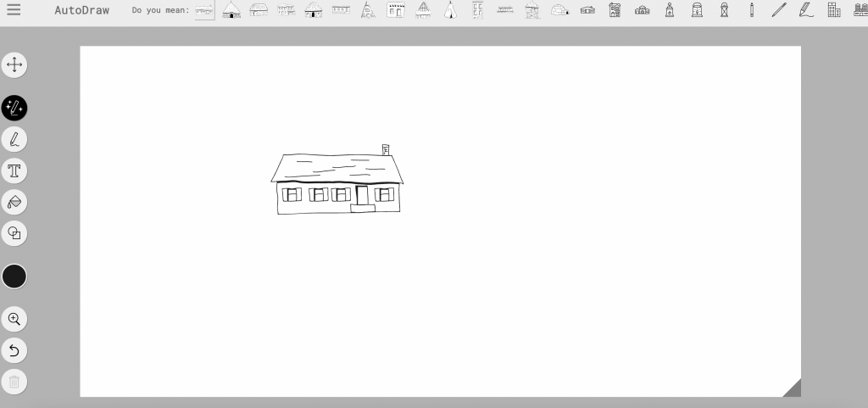Select the teepee tent suggestion
The width and height of the screenshot is (868, 408).
[450, 10]
